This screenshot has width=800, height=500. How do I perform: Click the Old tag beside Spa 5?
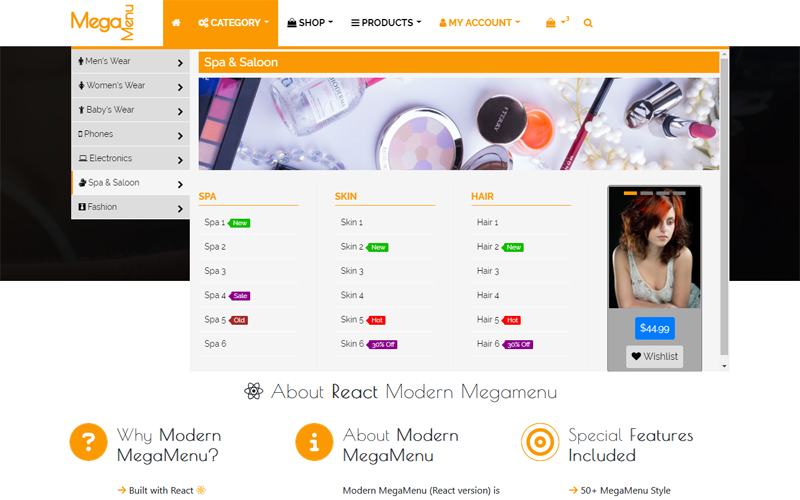coord(239,320)
